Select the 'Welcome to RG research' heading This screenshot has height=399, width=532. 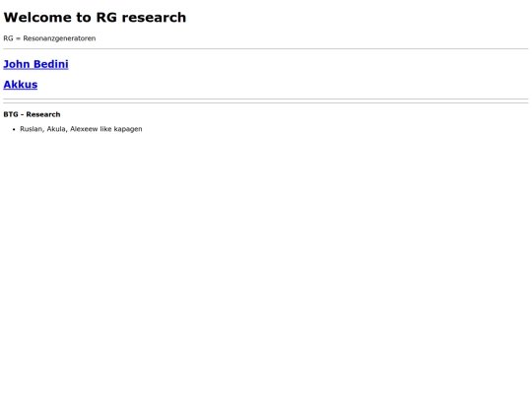click(95, 18)
